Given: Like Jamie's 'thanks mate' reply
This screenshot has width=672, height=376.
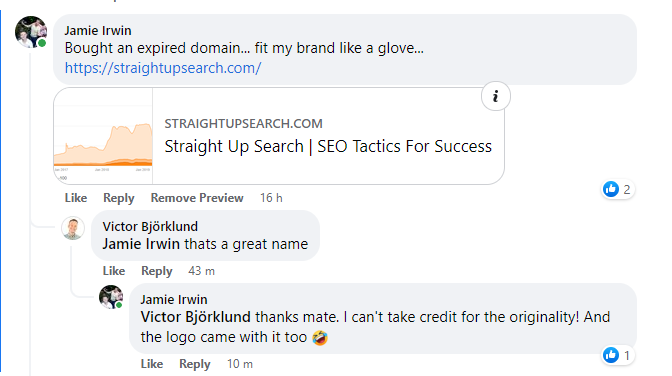Looking at the screenshot, I should click(152, 364).
